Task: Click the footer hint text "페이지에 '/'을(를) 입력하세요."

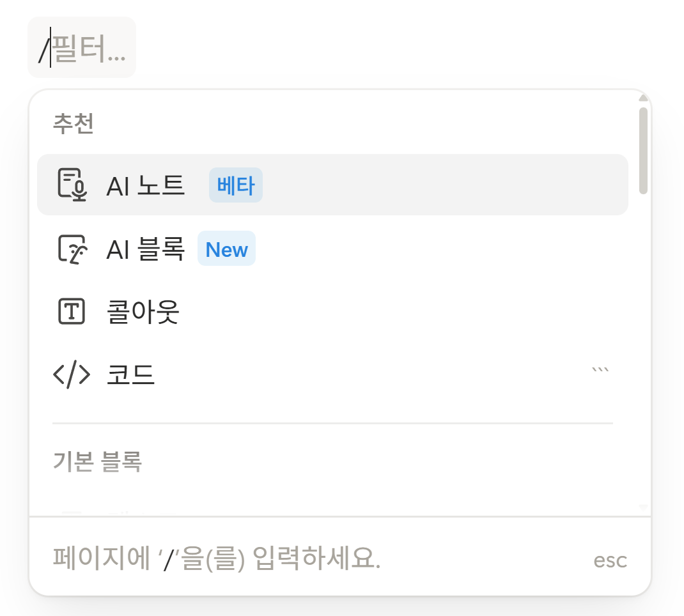Action: pos(217,558)
